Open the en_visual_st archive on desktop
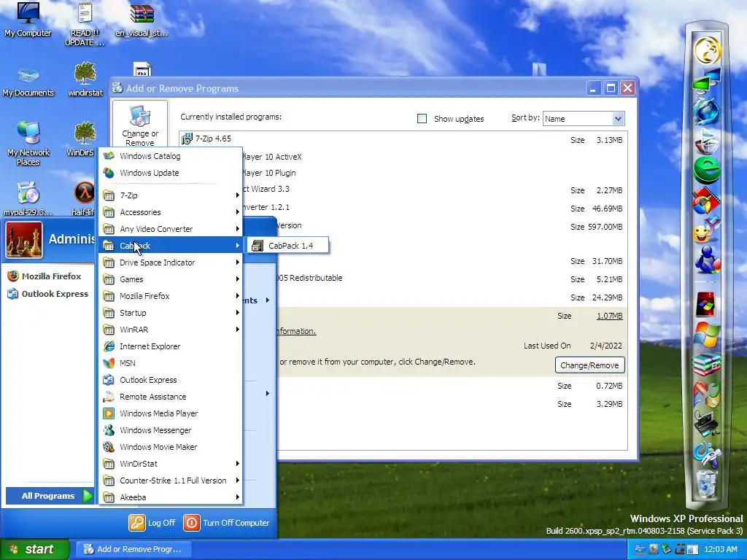 click(x=142, y=20)
